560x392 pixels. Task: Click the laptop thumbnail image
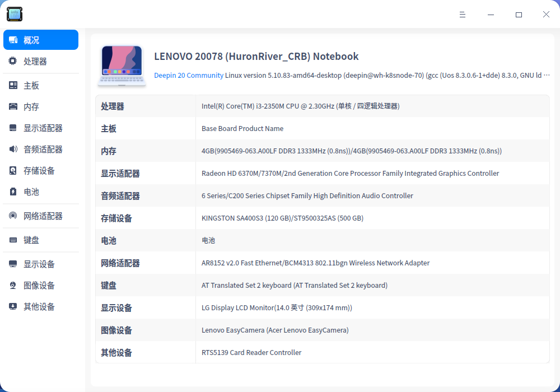click(x=122, y=64)
